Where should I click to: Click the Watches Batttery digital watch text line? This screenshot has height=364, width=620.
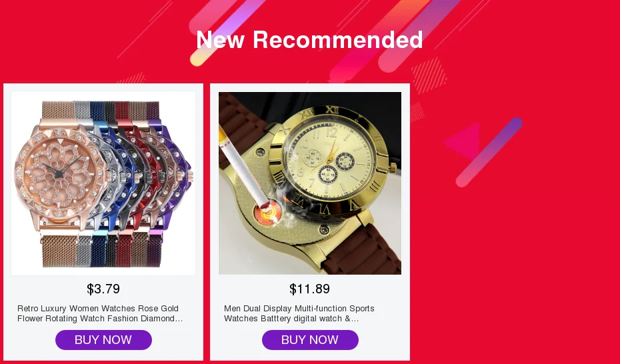coord(291,319)
